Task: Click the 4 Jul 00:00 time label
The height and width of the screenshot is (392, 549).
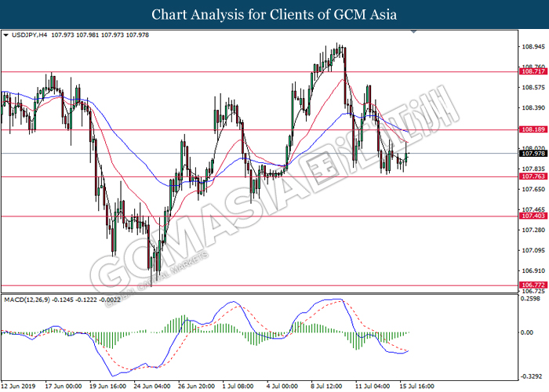Action: [x=282, y=386]
